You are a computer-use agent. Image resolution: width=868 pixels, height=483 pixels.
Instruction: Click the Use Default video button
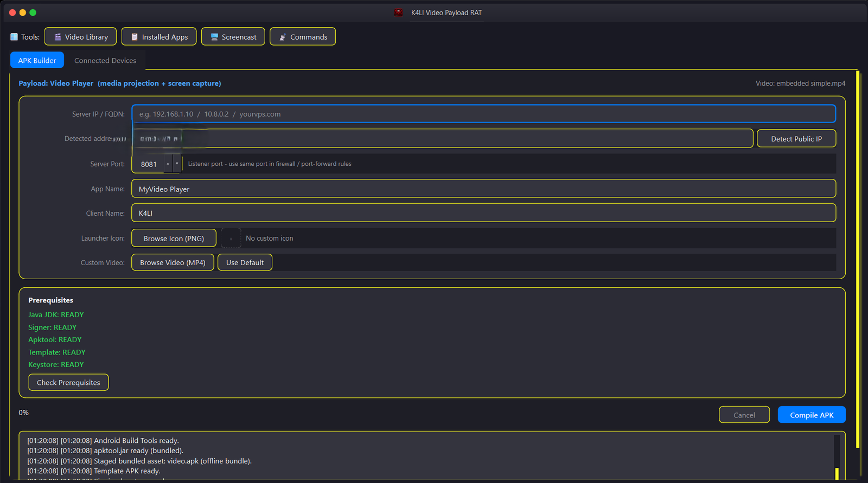pyautogui.click(x=245, y=262)
